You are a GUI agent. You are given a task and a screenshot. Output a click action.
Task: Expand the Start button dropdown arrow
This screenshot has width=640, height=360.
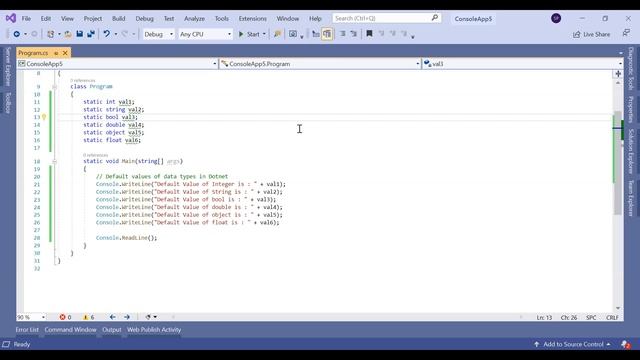pyautogui.click(x=264, y=34)
